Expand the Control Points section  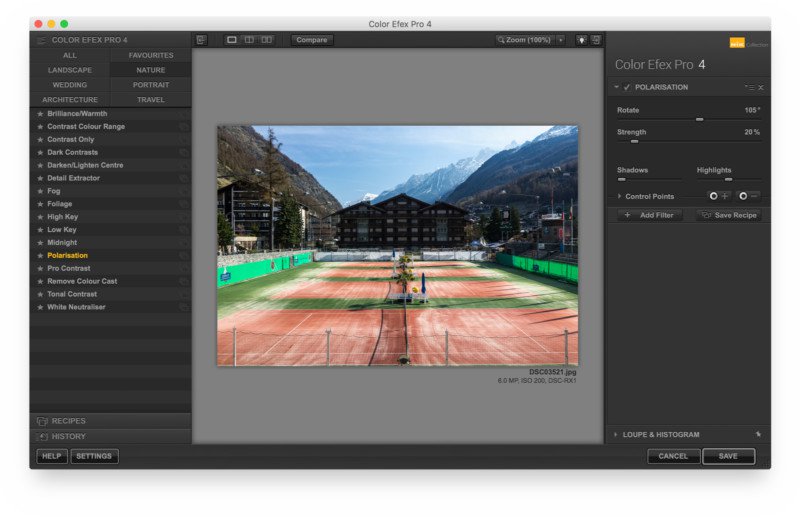tap(619, 196)
